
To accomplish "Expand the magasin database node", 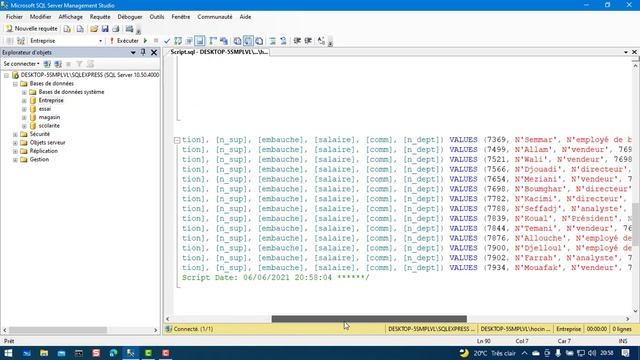I will coord(24,118).
